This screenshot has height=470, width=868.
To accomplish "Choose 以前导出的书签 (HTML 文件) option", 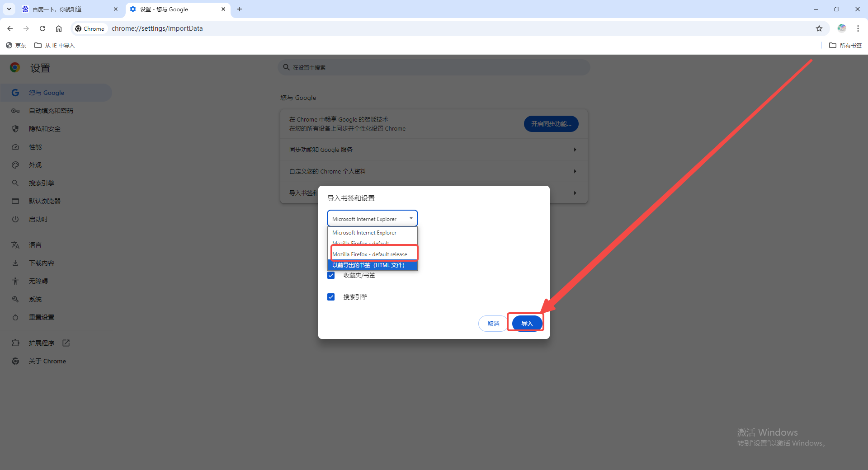I will click(x=373, y=265).
